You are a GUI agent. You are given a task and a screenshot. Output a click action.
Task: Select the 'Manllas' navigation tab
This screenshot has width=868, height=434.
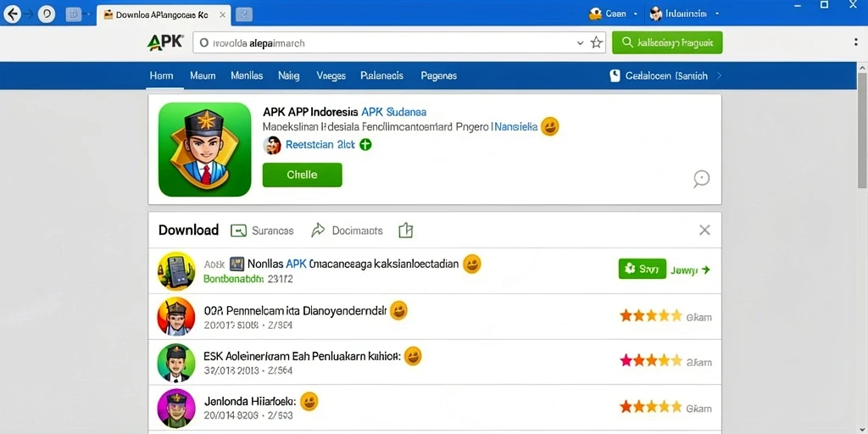(x=247, y=75)
